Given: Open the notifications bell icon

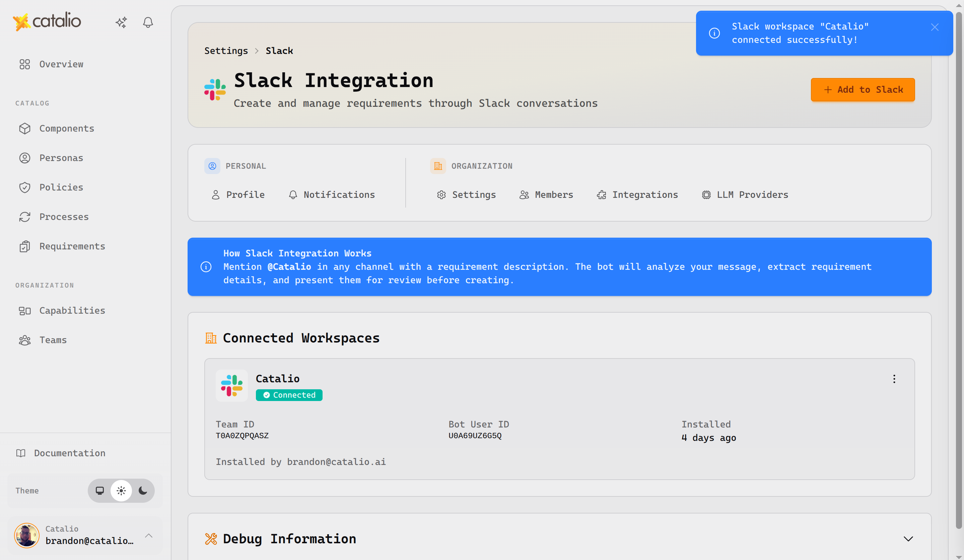Looking at the screenshot, I should (x=148, y=22).
